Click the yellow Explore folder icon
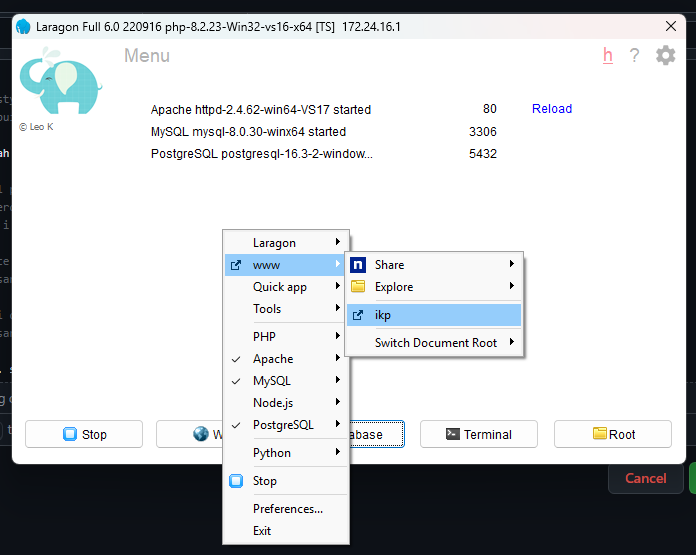The image size is (696, 555). point(358,286)
